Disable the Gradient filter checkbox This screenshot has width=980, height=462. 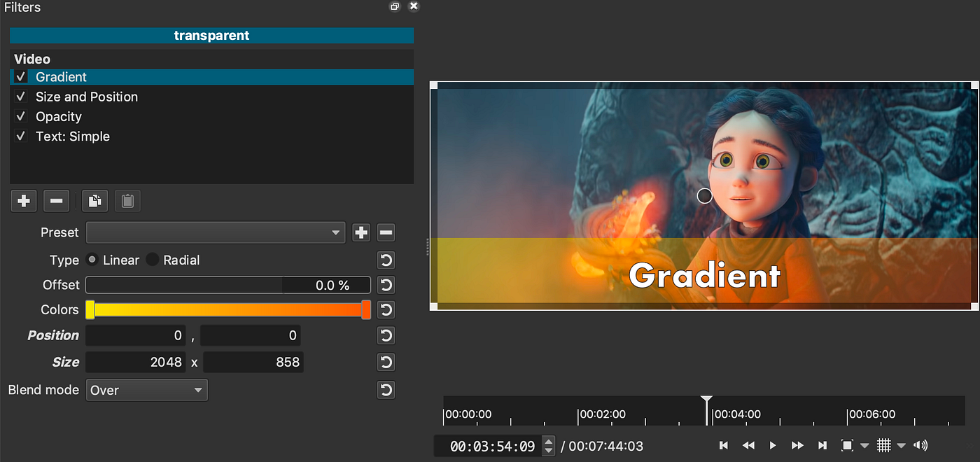point(20,77)
